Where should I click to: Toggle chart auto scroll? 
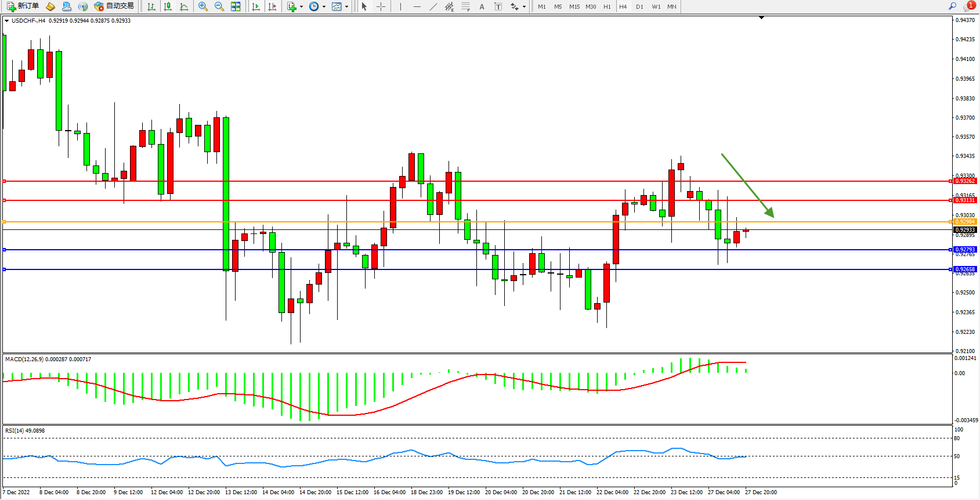(x=256, y=6)
